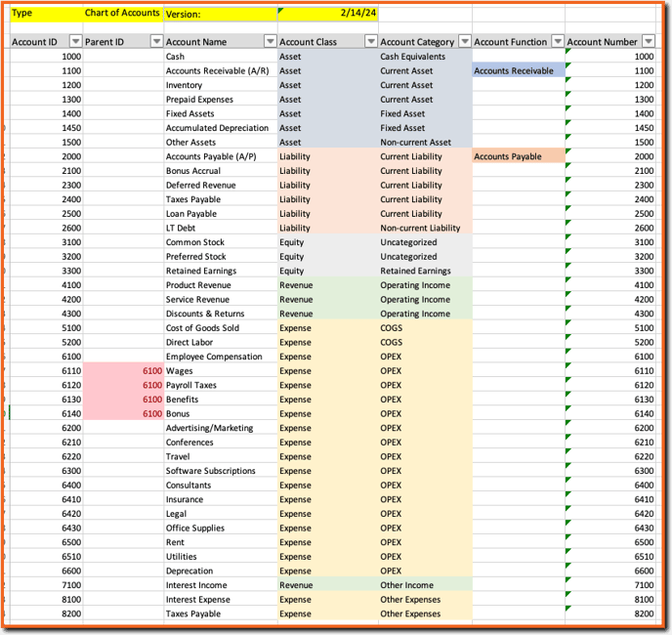The width and height of the screenshot is (672, 635).
Task: Click the 'Advertising/Marketing' cell
Action: tap(221, 428)
